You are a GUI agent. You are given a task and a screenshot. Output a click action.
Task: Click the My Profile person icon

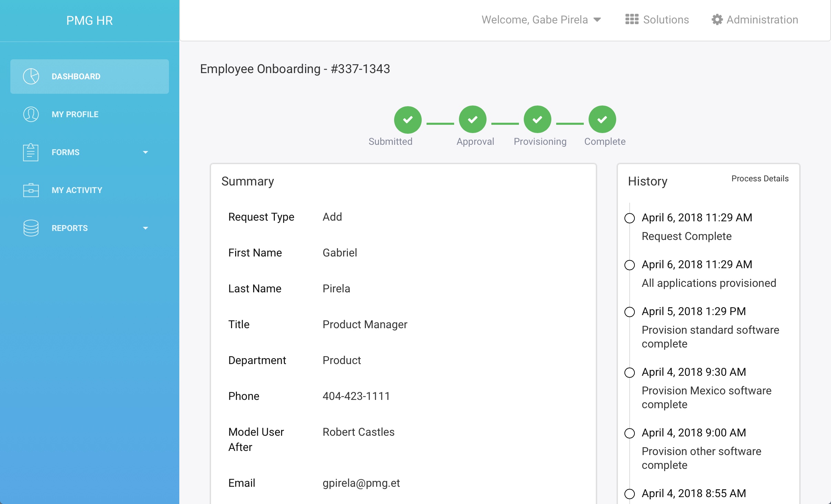tap(31, 114)
